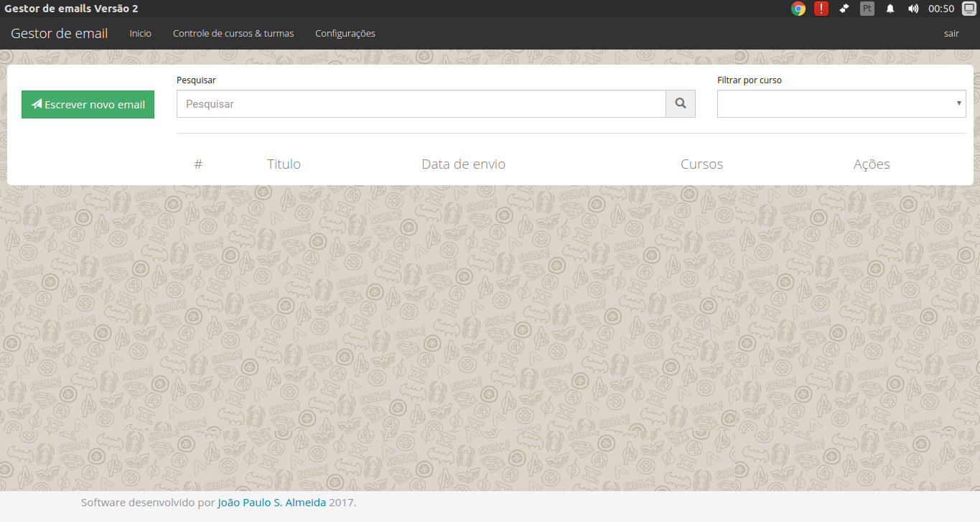Click the Pt keyboard layout indicator
Image resolution: width=980 pixels, height=522 pixels.
point(867,9)
